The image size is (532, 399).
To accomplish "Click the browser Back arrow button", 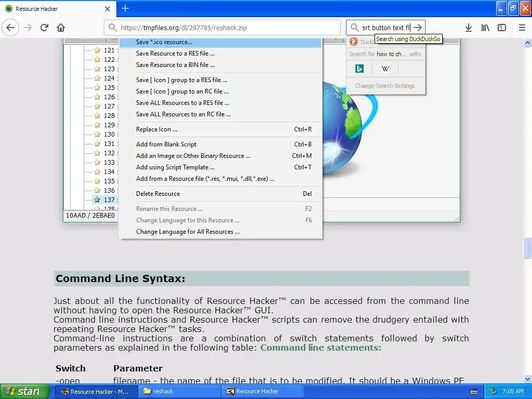I will (x=10, y=28).
